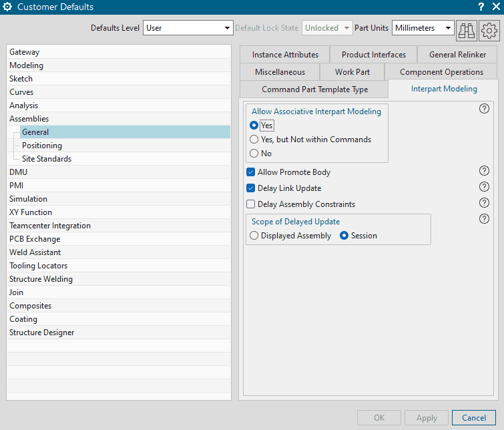Select General under Assemblies
Image resolution: width=504 pixels, height=430 pixels.
pyautogui.click(x=125, y=132)
